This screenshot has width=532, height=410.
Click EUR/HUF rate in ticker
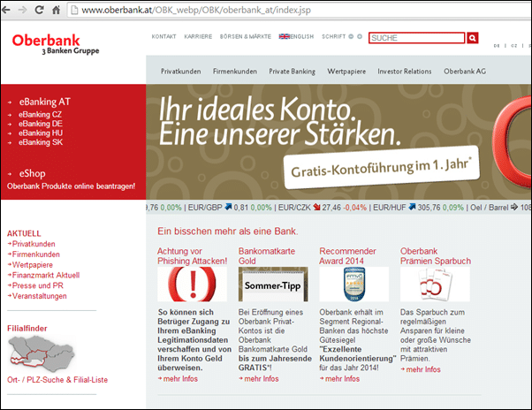tap(418, 208)
